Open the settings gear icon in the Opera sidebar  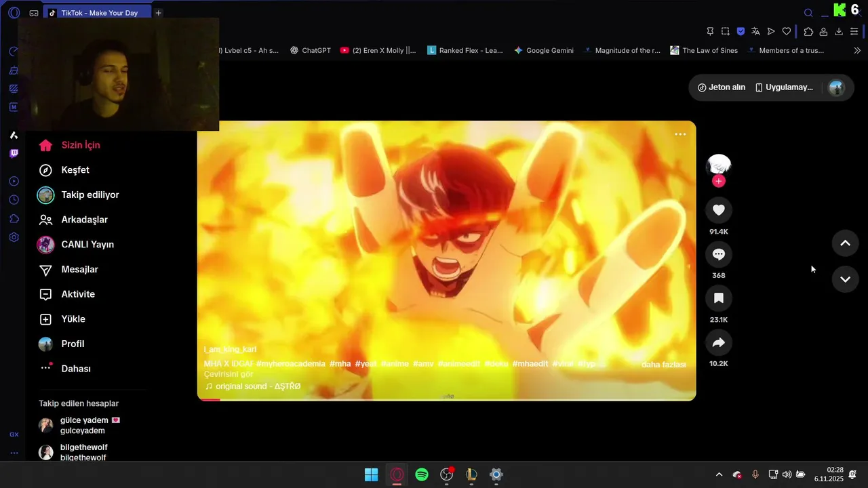coord(14,238)
